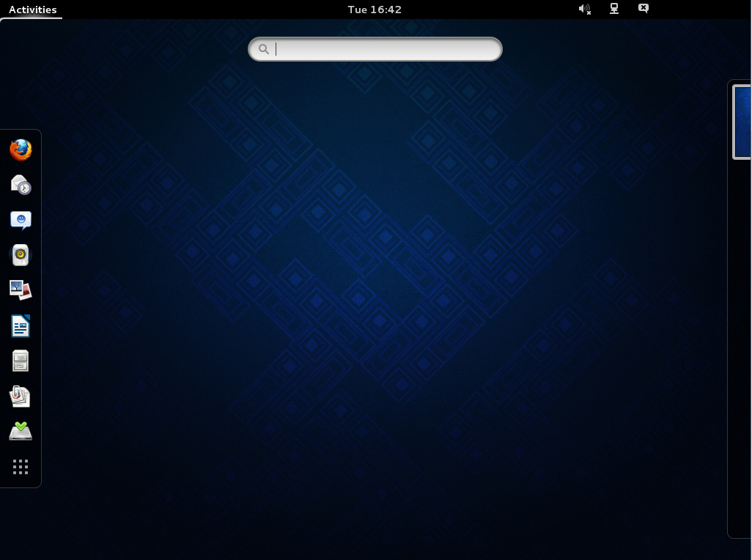Start the Rhythmbox music player
Image resolution: width=752 pixels, height=560 pixels.
21,255
